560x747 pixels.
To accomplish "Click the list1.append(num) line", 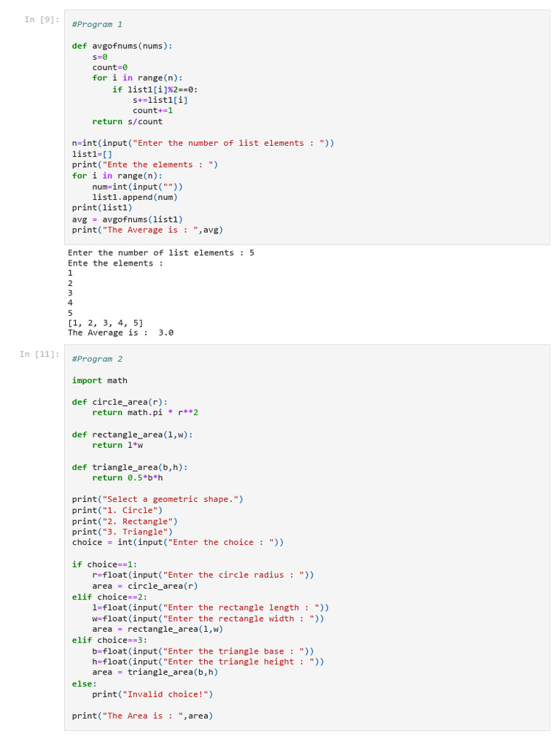I will [134, 197].
